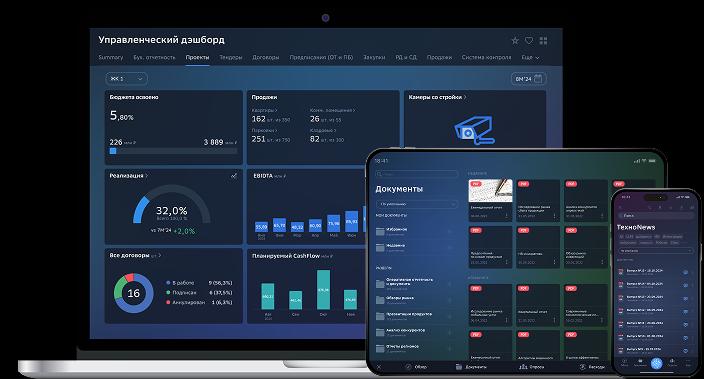This screenshot has width=704, height=379.
Task: Click the heart icon in dashboard header
Action: [x=529, y=41]
